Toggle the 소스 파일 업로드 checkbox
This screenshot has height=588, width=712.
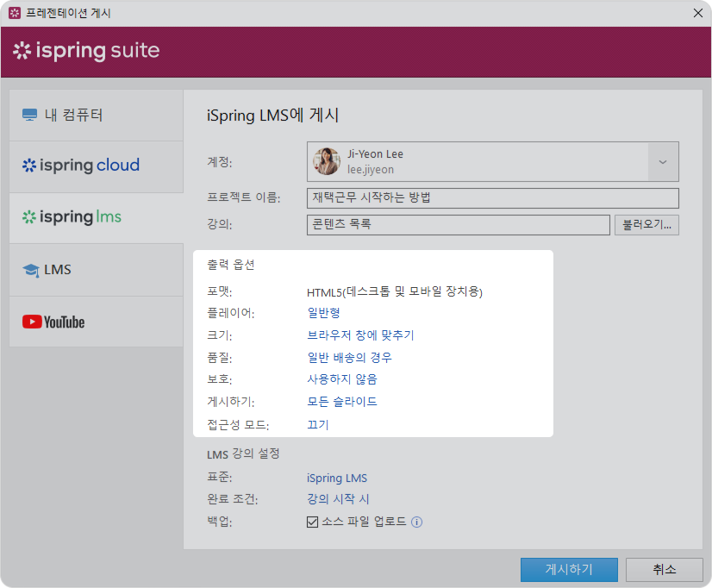tap(313, 522)
